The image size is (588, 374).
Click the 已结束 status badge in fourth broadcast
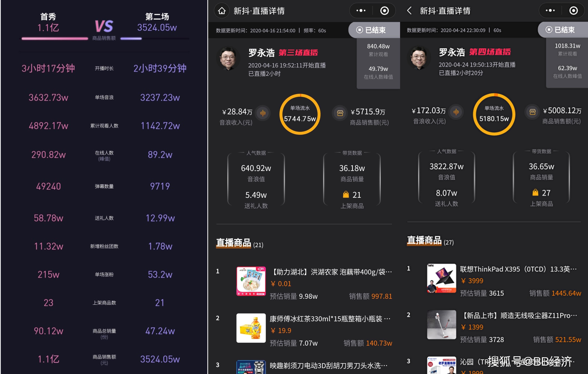click(x=560, y=30)
